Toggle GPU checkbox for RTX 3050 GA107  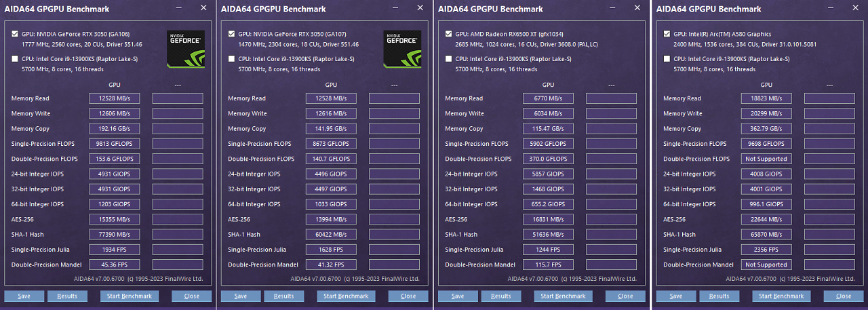[232, 34]
